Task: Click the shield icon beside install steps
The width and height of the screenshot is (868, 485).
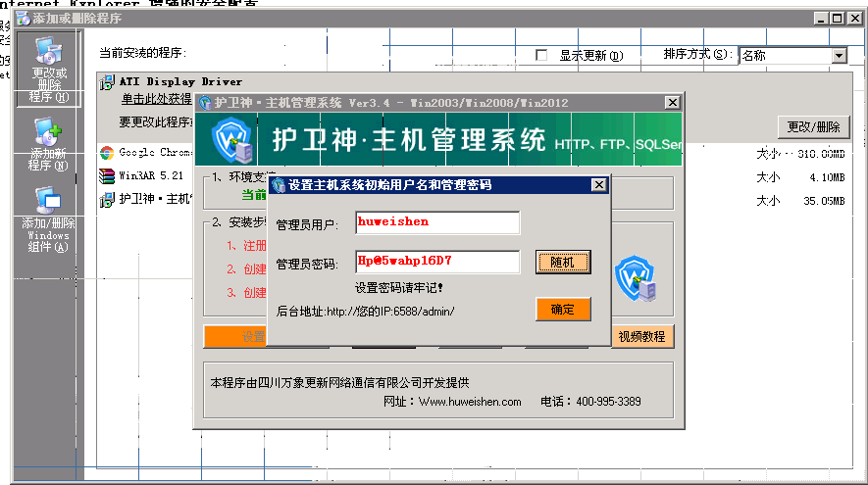Action: [x=636, y=278]
